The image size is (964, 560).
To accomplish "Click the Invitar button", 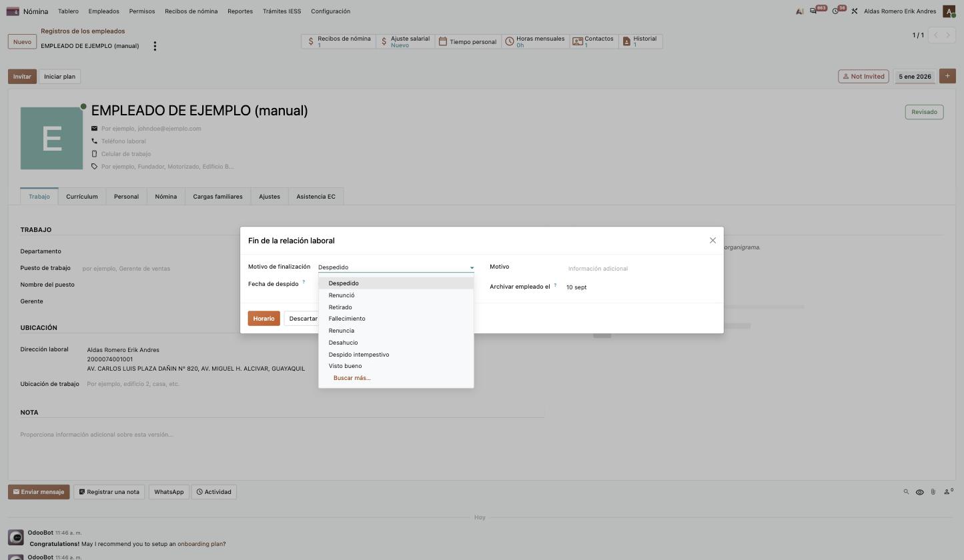I will point(22,77).
